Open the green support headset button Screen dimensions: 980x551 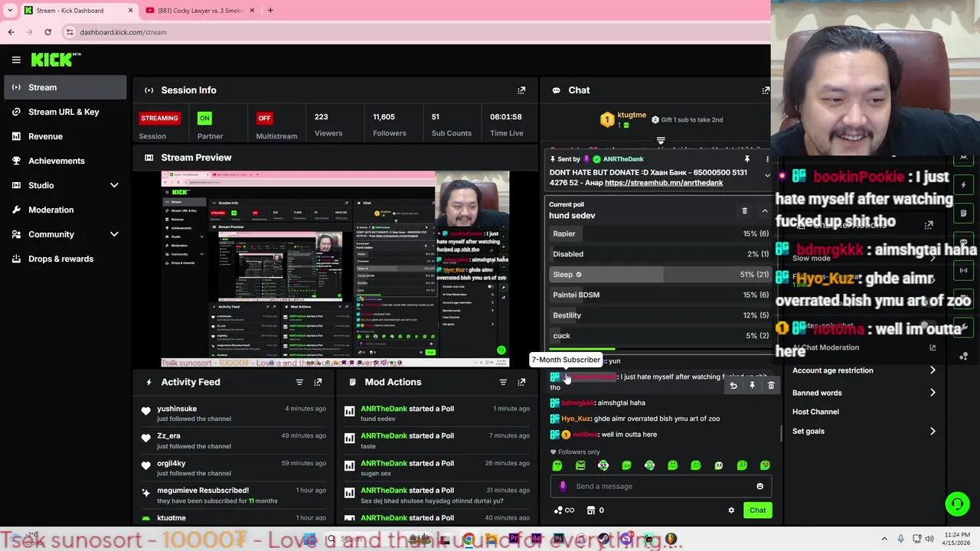[957, 504]
